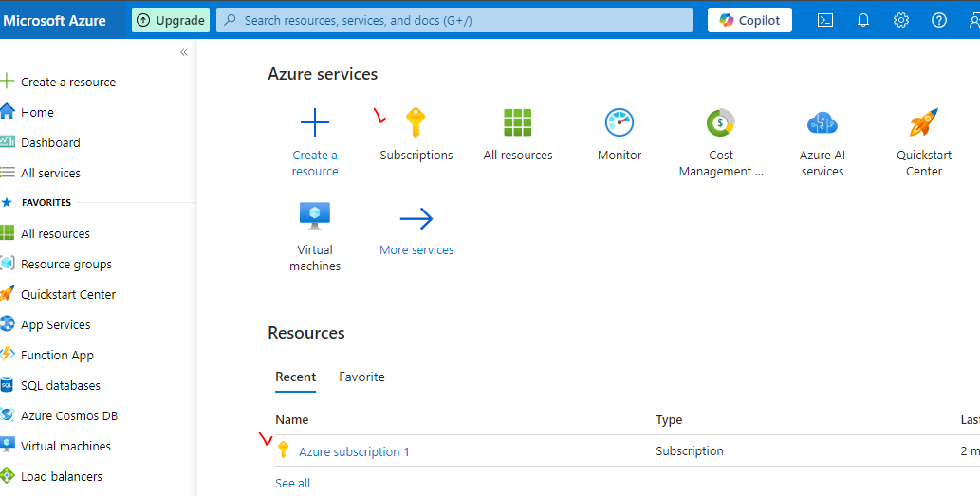The height and width of the screenshot is (496, 980).
Task: Click the large Create a resource plus tile
Action: coord(314,121)
